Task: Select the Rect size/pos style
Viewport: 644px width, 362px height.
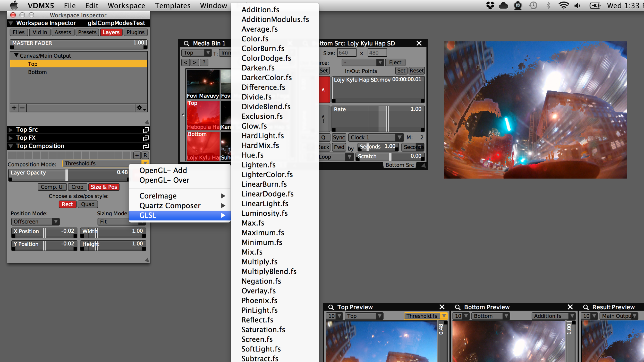Action: 67,204
